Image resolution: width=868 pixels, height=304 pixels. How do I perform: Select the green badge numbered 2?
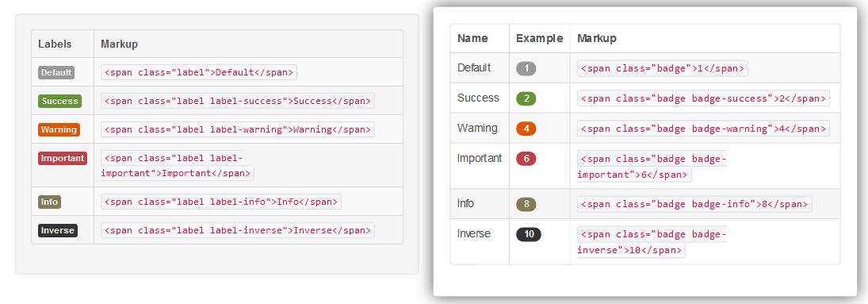526,98
